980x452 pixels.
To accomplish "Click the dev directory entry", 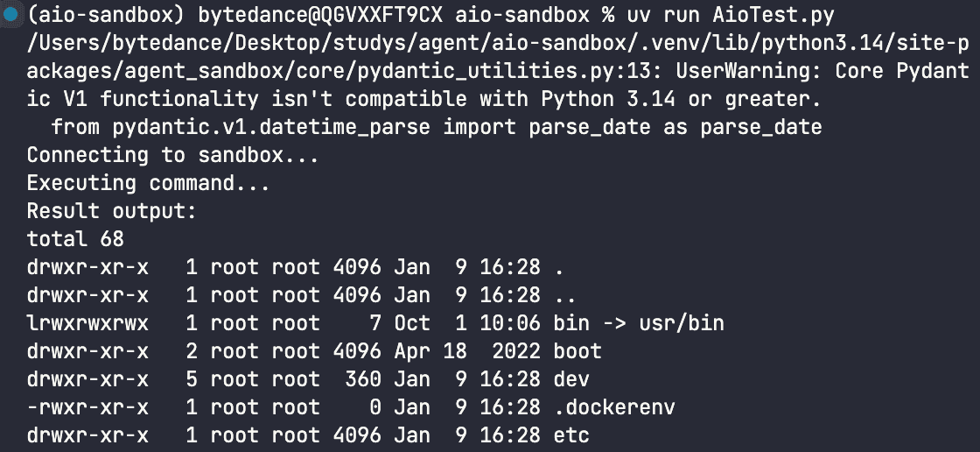I will (x=572, y=379).
